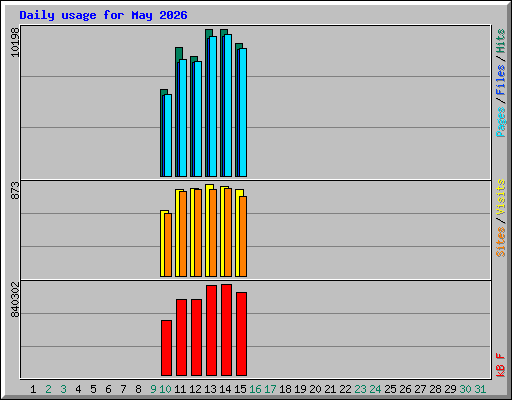The width and height of the screenshot is (512, 400).
Task: Select the red "KB F" legend label
Action: (x=500, y=365)
